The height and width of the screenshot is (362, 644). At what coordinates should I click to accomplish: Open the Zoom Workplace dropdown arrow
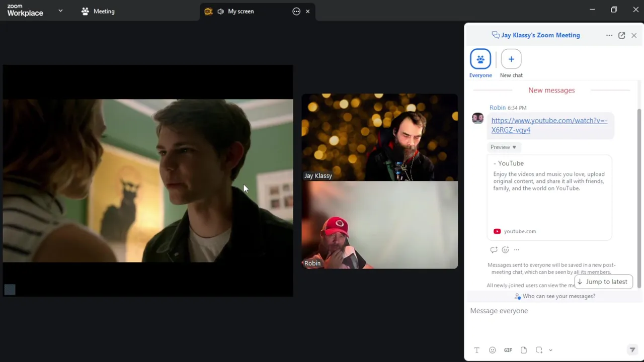[60, 11]
